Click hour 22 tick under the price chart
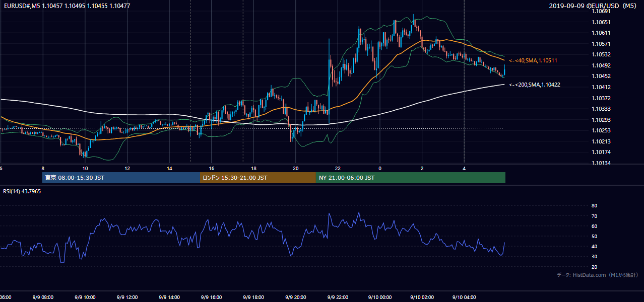The image size is (644, 302). (x=338, y=169)
